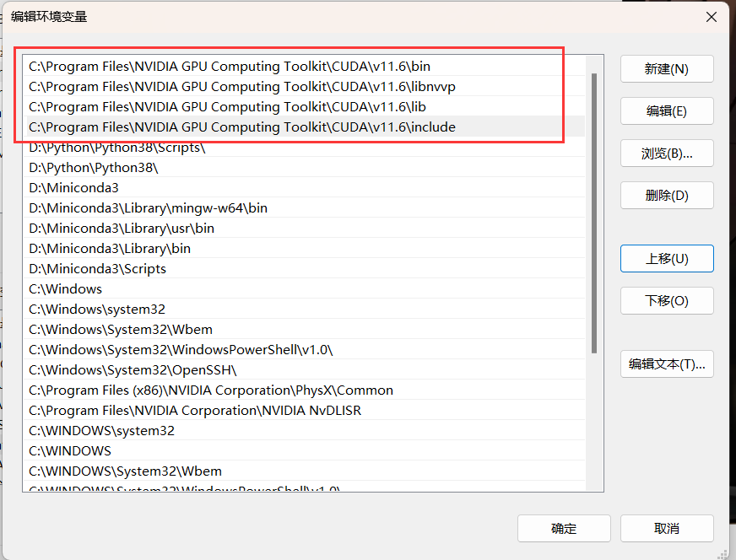Image resolution: width=736 pixels, height=560 pixels.
Task: Select the C:\WINDOWS\System32\Wbem uppercase entry
Action: 306,471
